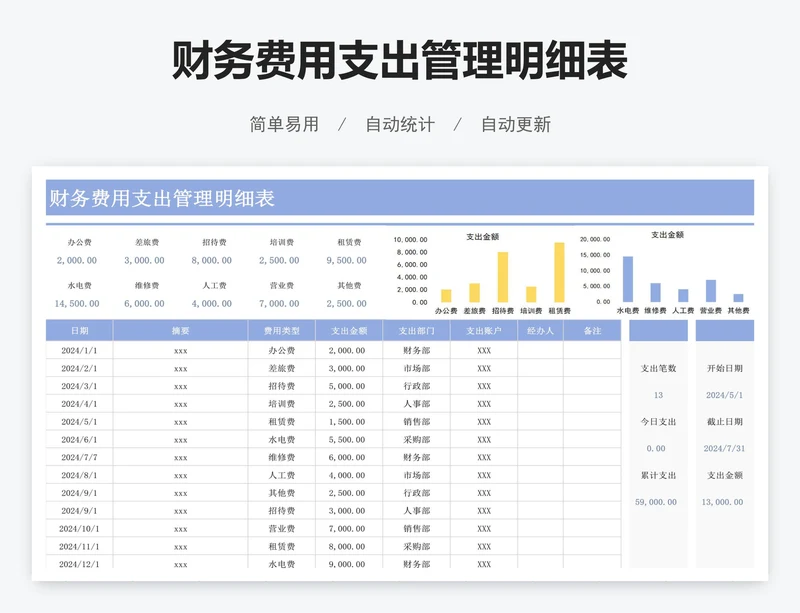Screen dimensions: 800x613
Task: Select the 1,500.00 amount cell
Action: 347,422
